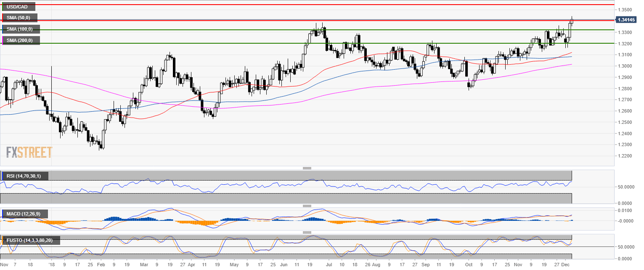The width and height of the screenshot is (644, 270).
Task: Open the FUSTO (14,3,3,80,20) indicator label
Action: (30, 241)
